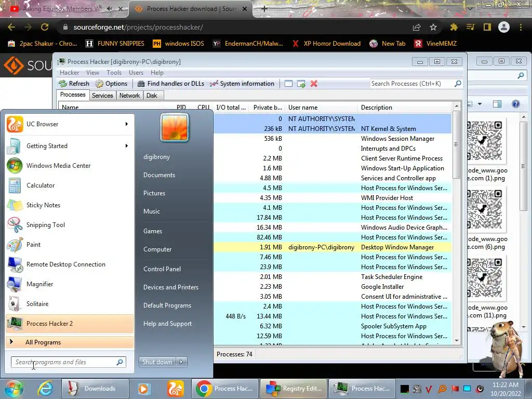Click the Chrome profile avatar
Screen dimensions: 532x399
click(x=504, y=27)
